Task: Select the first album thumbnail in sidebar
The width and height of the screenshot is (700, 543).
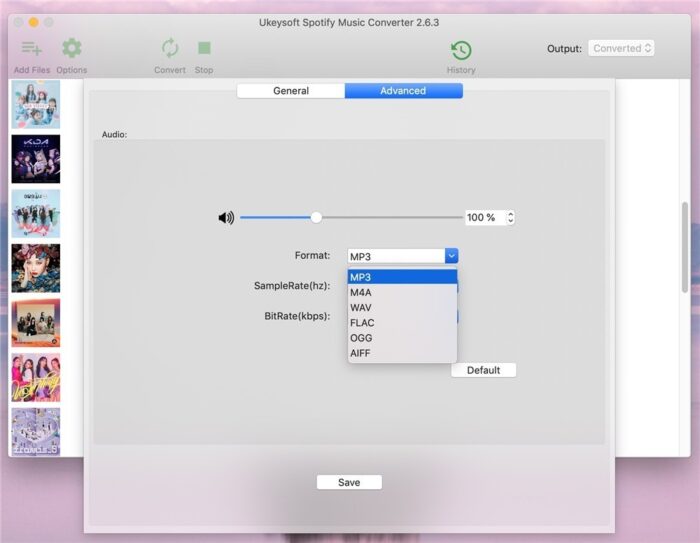Action: click(x=36, y=104)
